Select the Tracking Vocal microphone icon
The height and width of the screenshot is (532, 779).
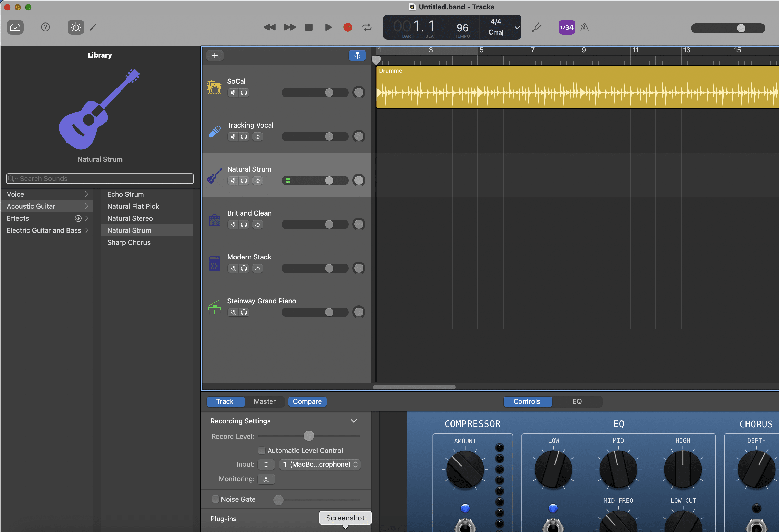215,131
